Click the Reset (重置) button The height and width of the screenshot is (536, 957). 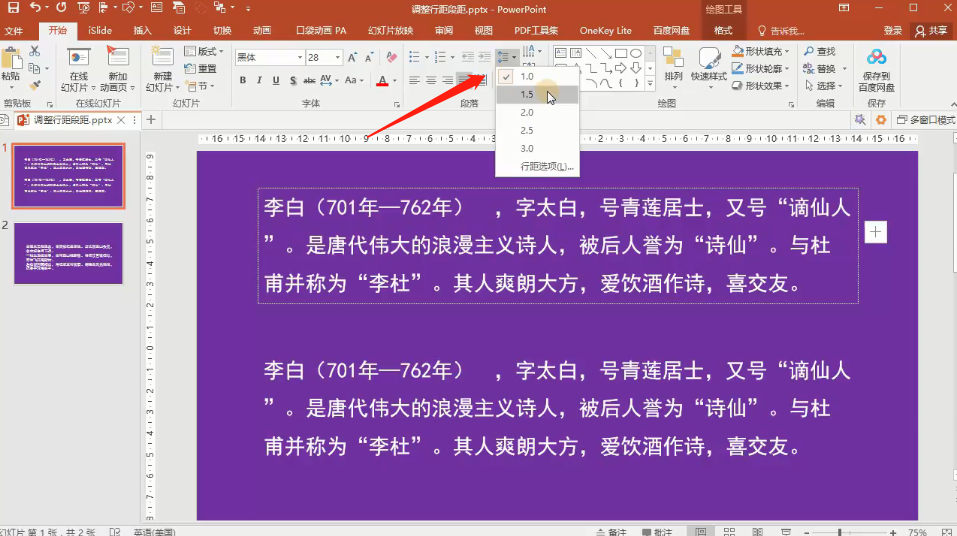[201, 68]
